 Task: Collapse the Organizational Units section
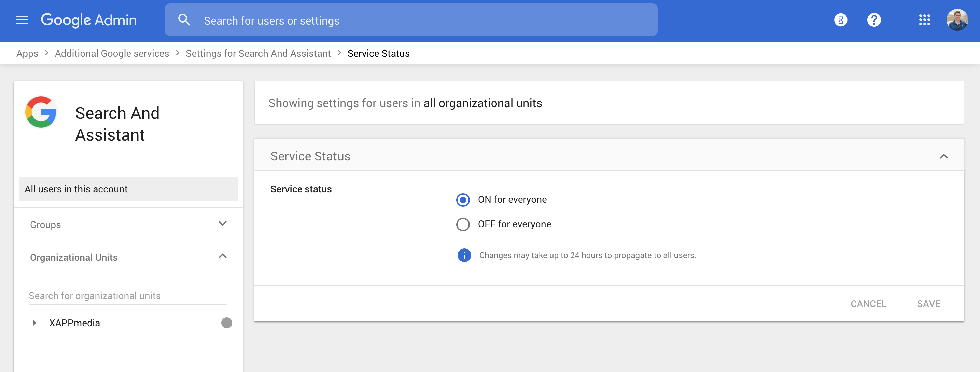[128, 257]
